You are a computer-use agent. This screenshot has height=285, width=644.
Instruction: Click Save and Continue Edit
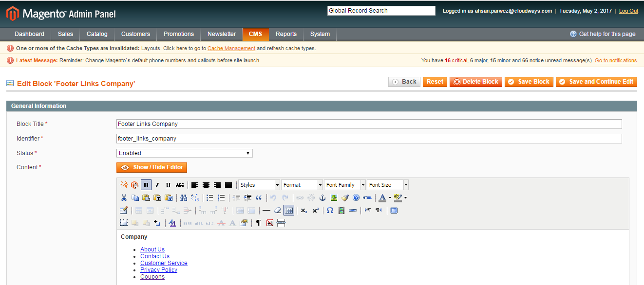(596, 82)
